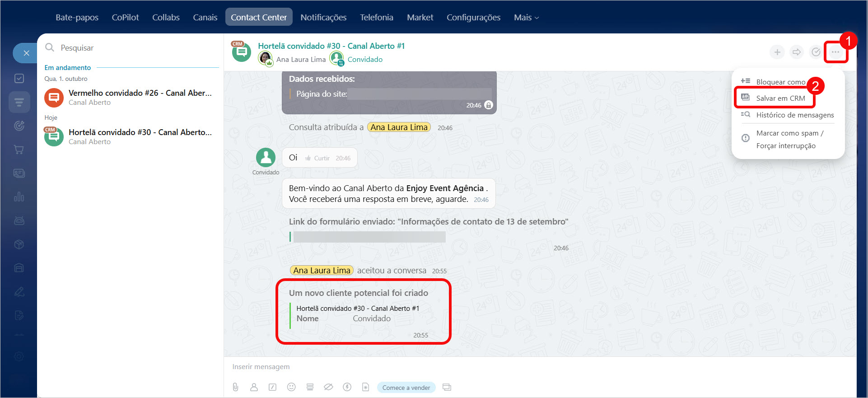Mark the conversation finished with checkmark icon
868x398 pixels.
(x=816, y=52)
